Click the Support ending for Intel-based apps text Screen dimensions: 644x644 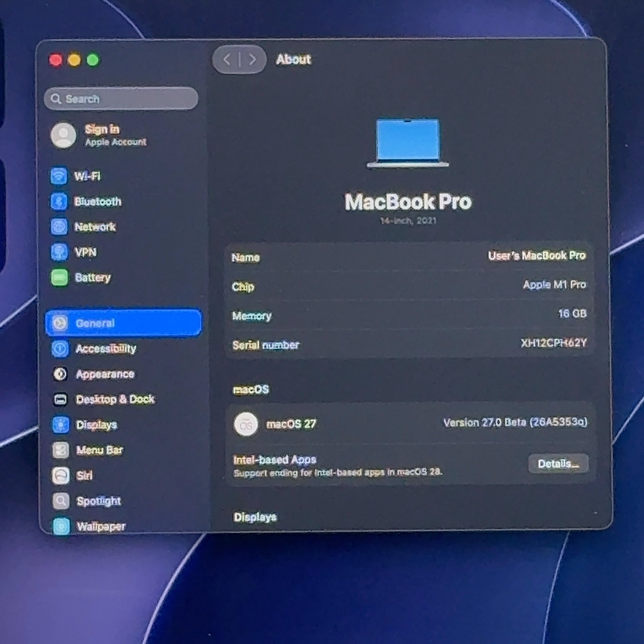tap(338, 472)
